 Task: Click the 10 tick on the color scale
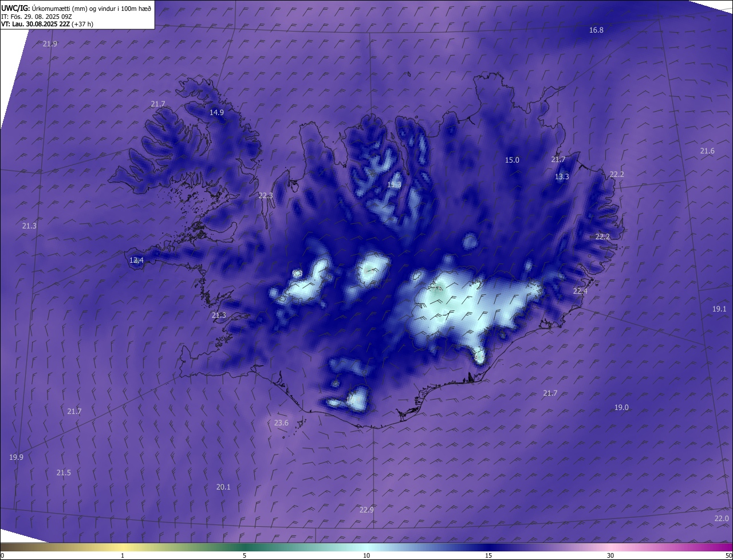[x=366, y=555]
